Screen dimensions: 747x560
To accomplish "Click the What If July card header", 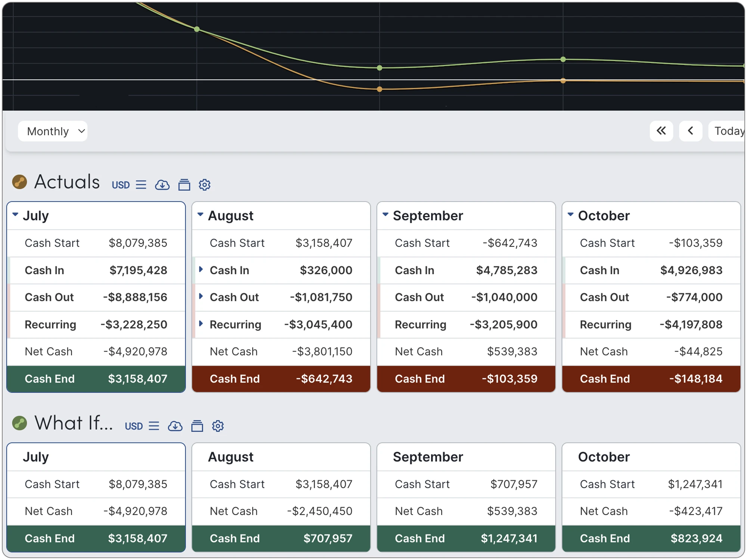I will coord(96,457).
